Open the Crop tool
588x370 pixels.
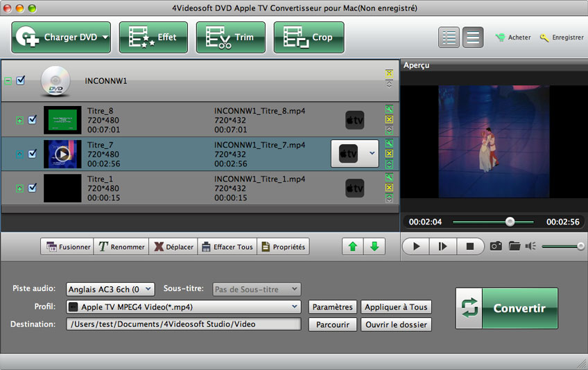click(309, 37)
